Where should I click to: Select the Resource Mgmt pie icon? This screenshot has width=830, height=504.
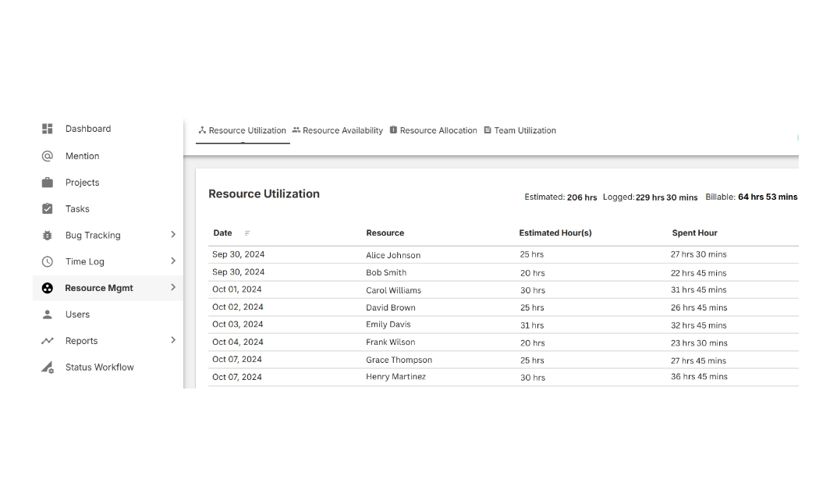coord(48,288)
